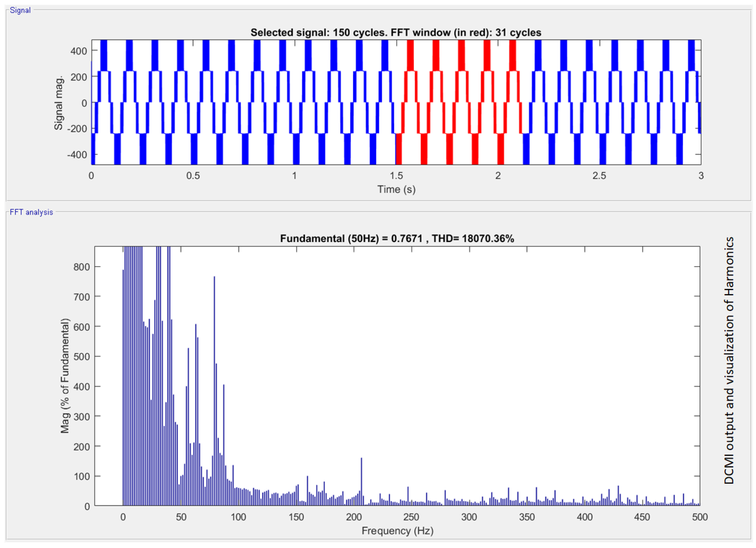Click the 'Signal' panel label
756x548 pixels.
click(x=20, y=10)
